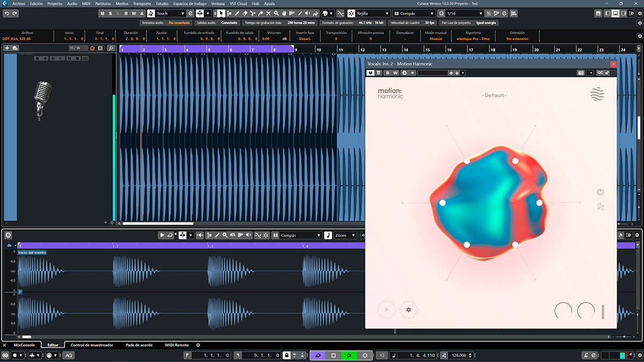Toggle the R read automation button in toolbar

point(126,13)
